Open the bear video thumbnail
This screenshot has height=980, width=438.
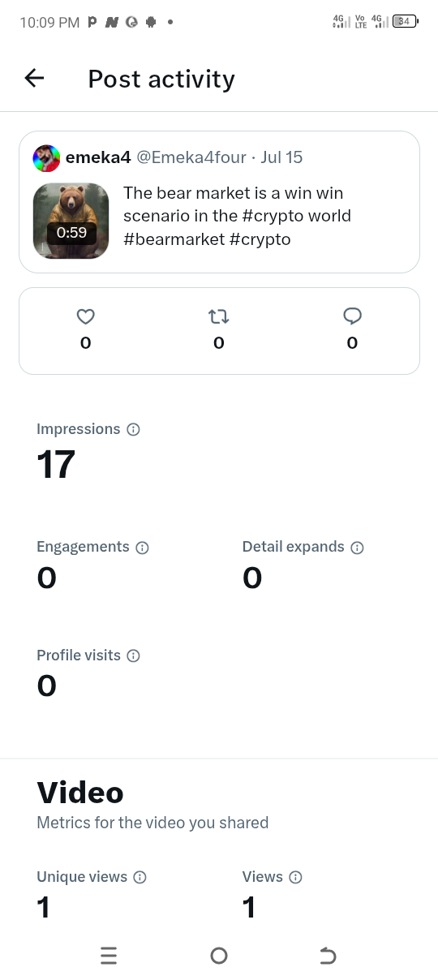point(71,221)
